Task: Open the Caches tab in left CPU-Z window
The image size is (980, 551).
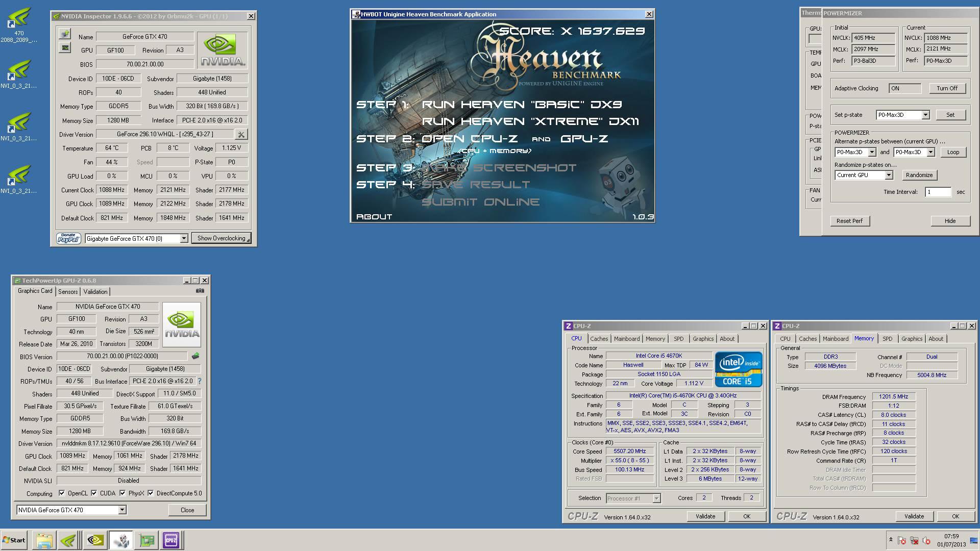Action: point(599,339)
